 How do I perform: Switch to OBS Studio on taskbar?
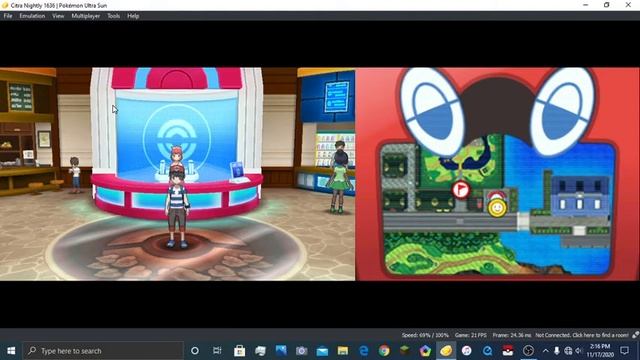click(x=528, y=351)
